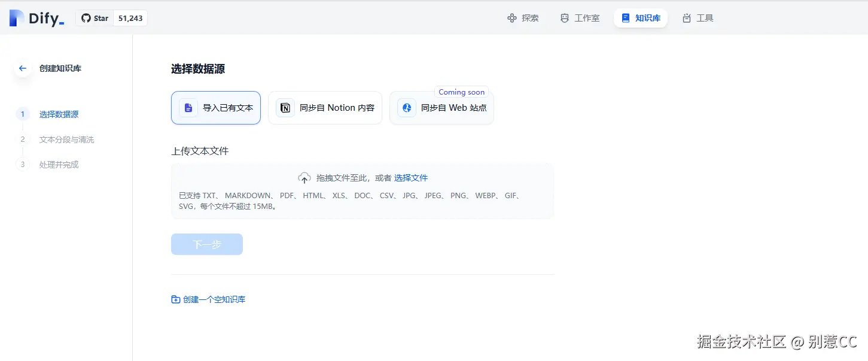Select the 同步自 Web 站点 option
The width and height of the screenshot is (868, 361).
441,108
